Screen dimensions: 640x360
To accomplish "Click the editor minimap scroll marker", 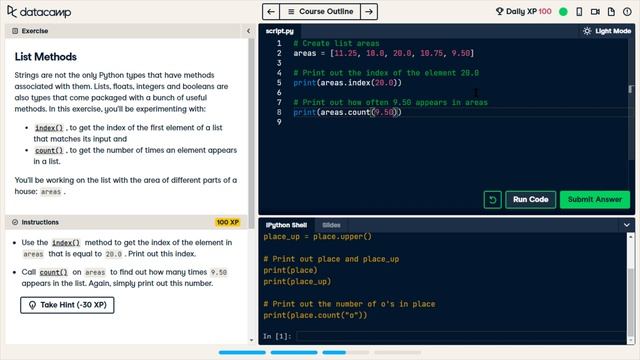I will [x=631, y=89].
